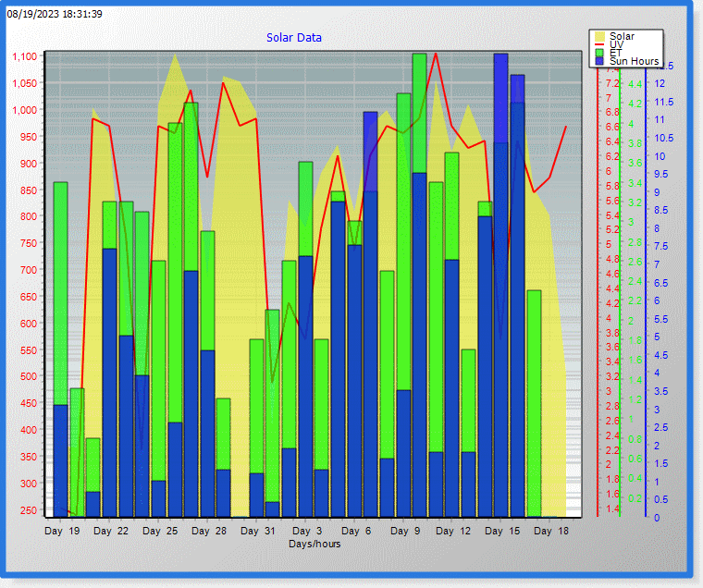Click the red UV legend line marker
This screenshot has width=703, height=588.
pos(599,44)
